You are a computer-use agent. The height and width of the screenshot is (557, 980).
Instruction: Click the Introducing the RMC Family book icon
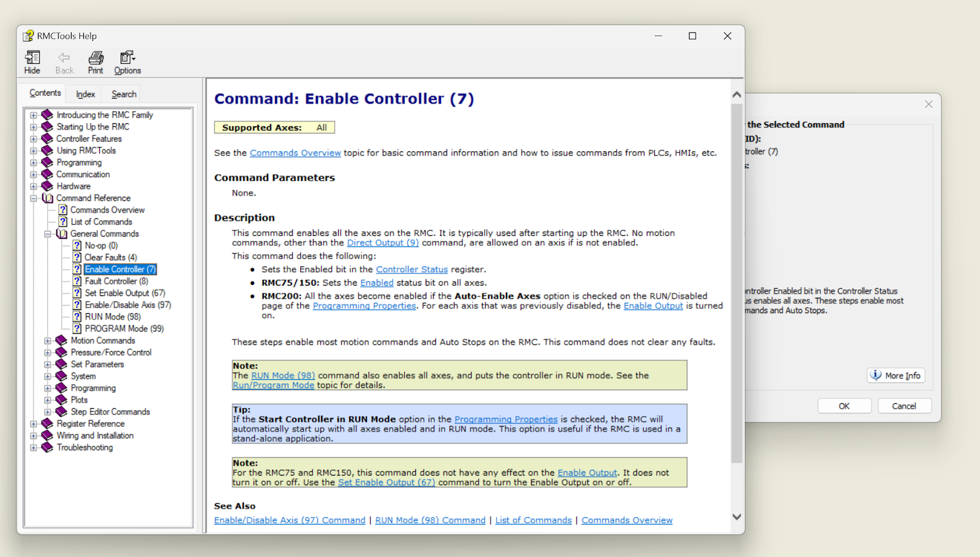[x=47, y=115]
